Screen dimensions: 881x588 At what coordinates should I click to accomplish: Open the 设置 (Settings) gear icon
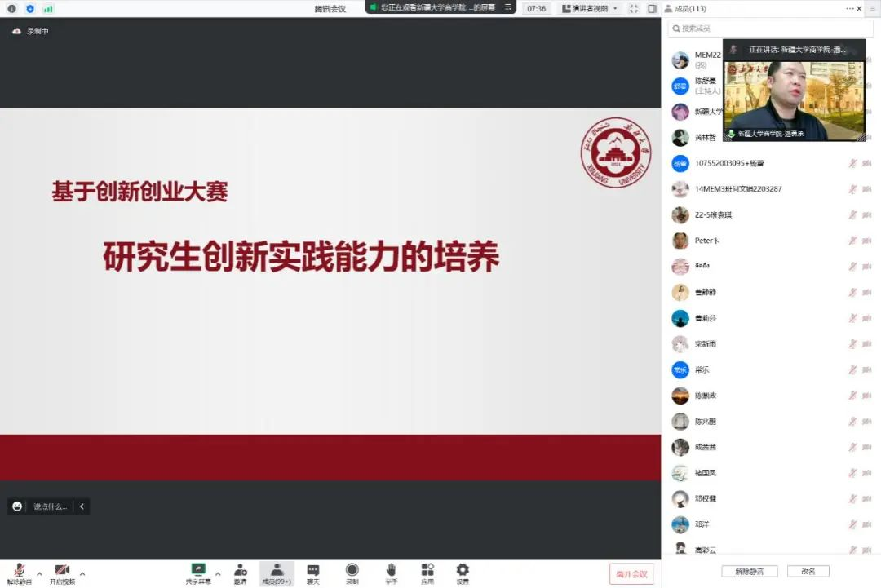pyautogui.click(x=463, y=573)
